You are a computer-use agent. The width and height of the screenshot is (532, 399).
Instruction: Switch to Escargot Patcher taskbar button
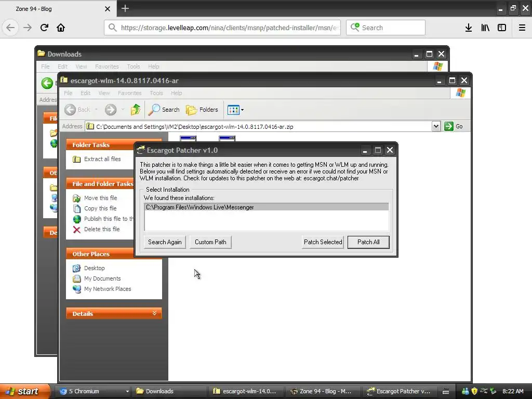(x=399, y=391)
